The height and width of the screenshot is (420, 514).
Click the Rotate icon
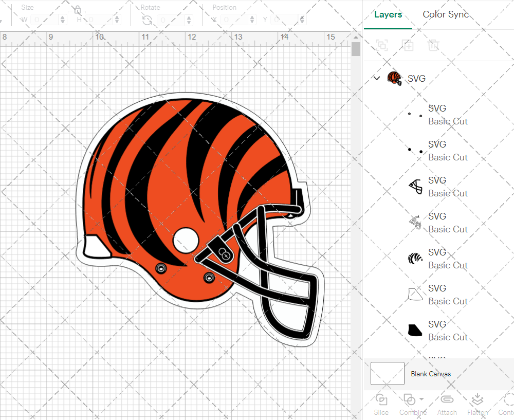click(147, 21)
